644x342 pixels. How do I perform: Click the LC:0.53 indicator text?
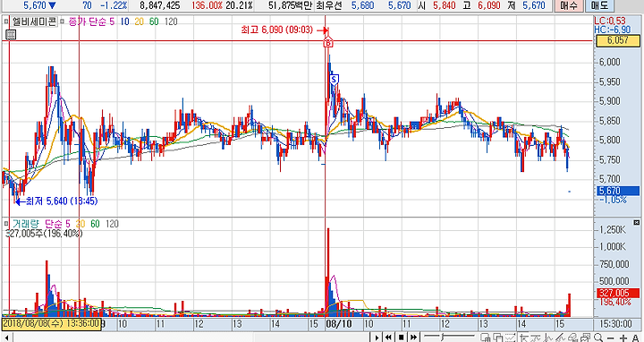[x=610, y=21]
